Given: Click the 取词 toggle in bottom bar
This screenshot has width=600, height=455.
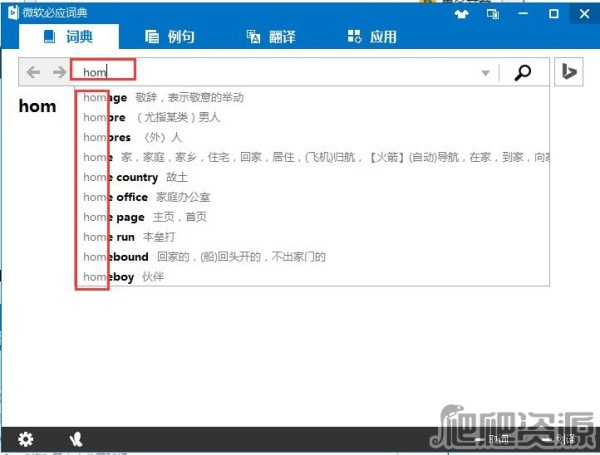Looking at the screenshot, I should point(492,439).
